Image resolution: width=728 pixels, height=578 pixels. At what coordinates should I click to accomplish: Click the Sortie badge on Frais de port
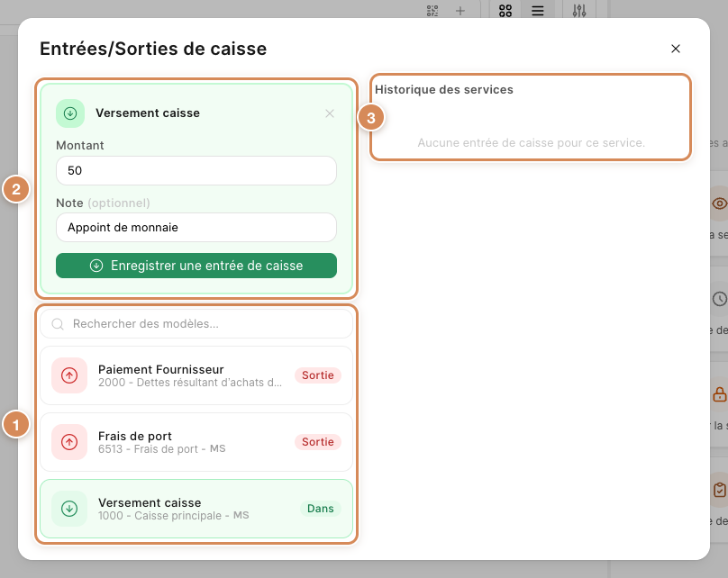click(x=318, y=442)
